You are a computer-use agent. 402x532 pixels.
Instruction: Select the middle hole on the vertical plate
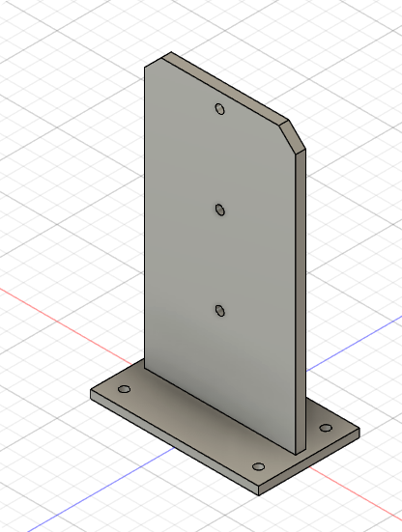tap(220, 210)
